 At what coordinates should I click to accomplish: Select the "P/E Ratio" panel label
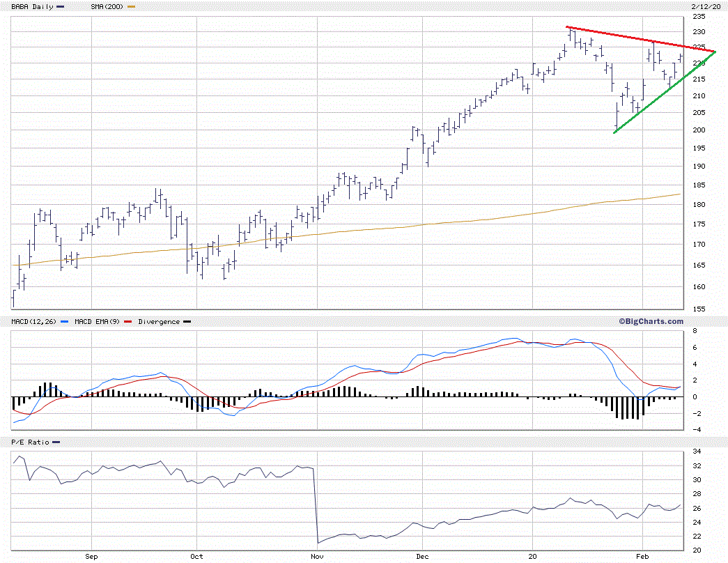click(x=30, y=442)
